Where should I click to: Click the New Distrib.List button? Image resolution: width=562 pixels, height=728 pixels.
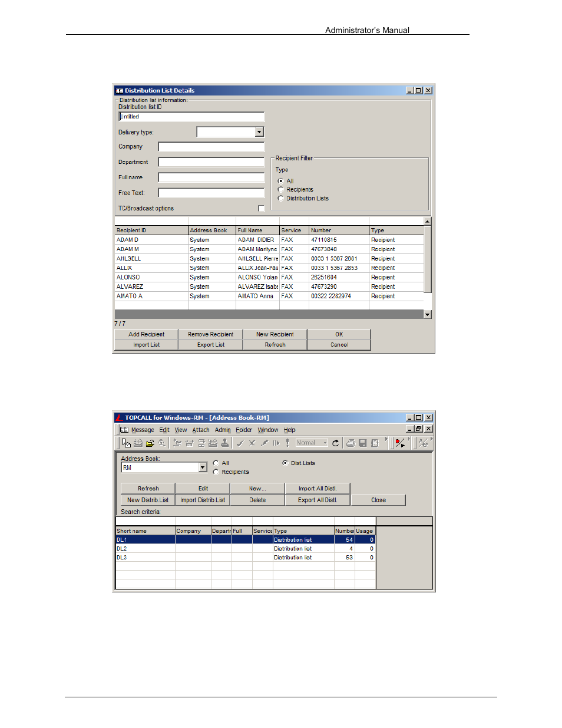coord(148,500)
